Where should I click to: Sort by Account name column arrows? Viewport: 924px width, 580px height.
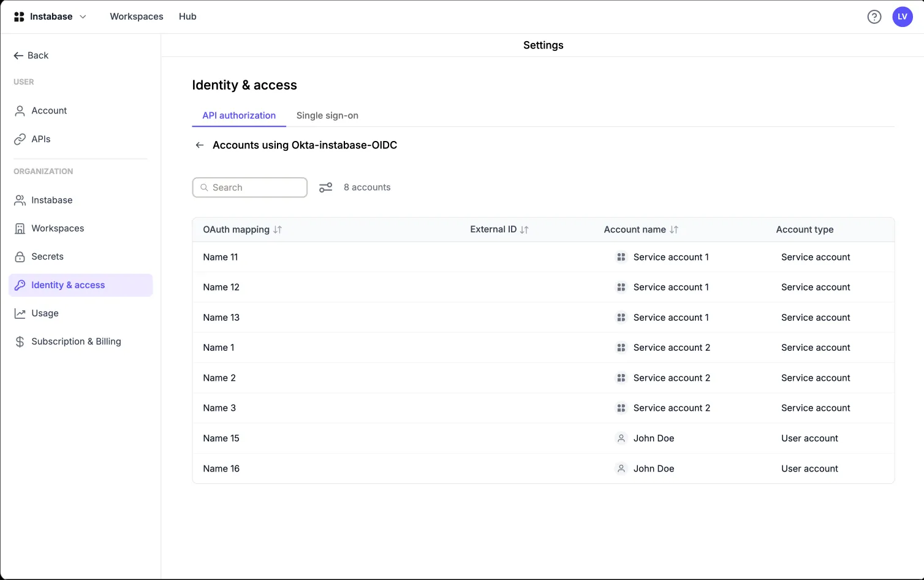tap(674, 229)
